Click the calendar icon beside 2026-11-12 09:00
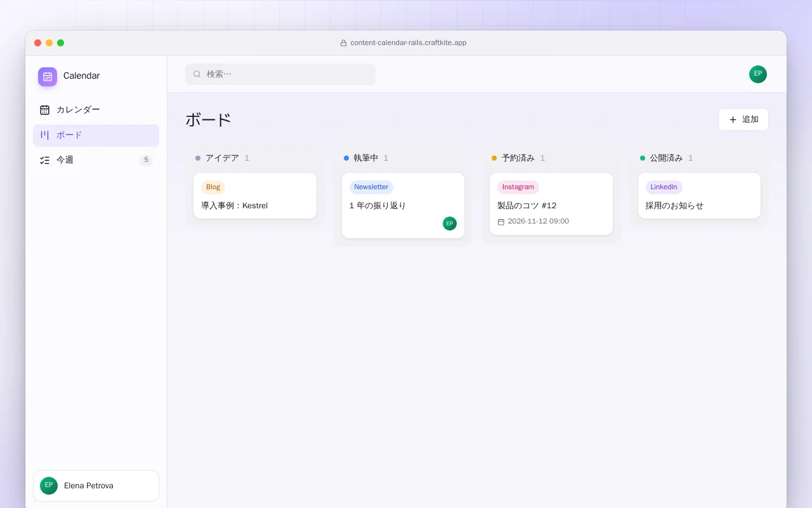This screenshot has height=508, width=812. coord(501,222)
